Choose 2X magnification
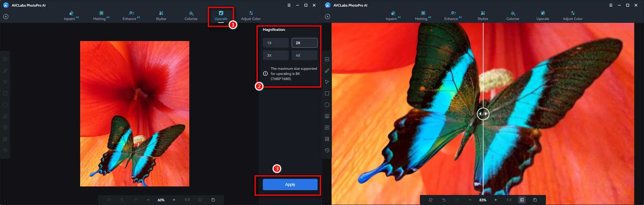 (x=304, y=43)
